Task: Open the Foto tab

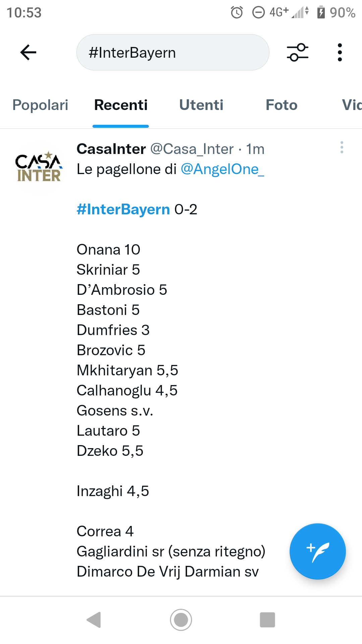Action: 282,105
